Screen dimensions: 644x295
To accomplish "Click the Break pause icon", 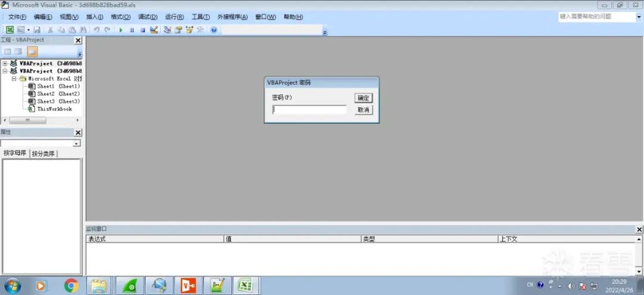I will (132, 30).
